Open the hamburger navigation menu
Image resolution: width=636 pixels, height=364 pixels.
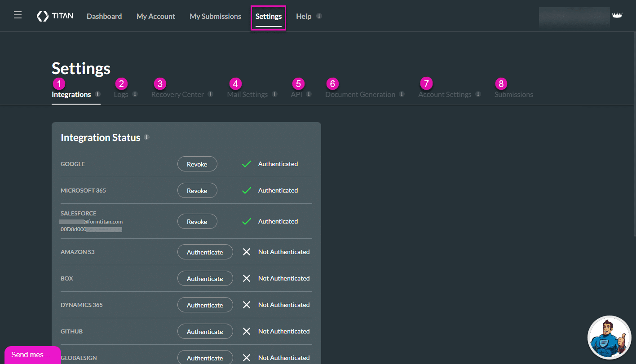point(18,14)
